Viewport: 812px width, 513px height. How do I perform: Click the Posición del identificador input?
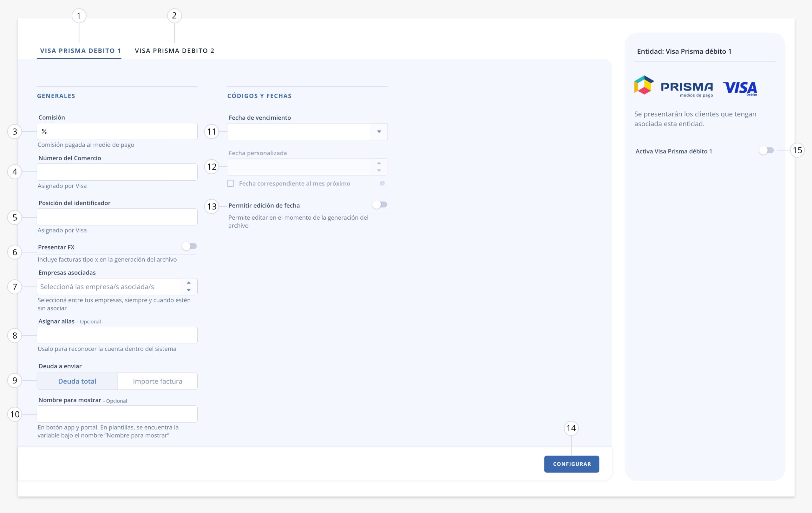pyautogui.click(x=117, y=217)
